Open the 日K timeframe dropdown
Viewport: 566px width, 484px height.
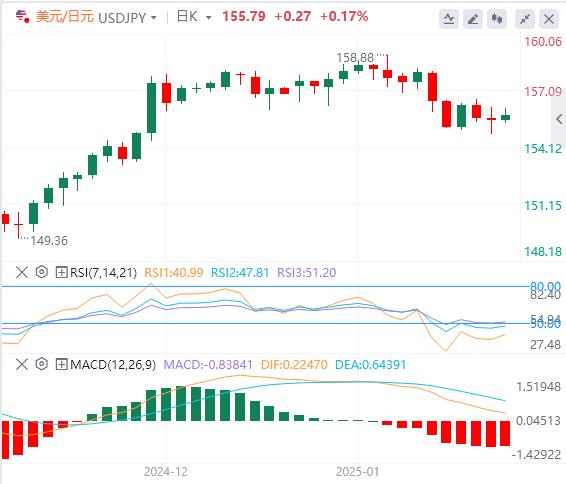(x=194, y=17)
